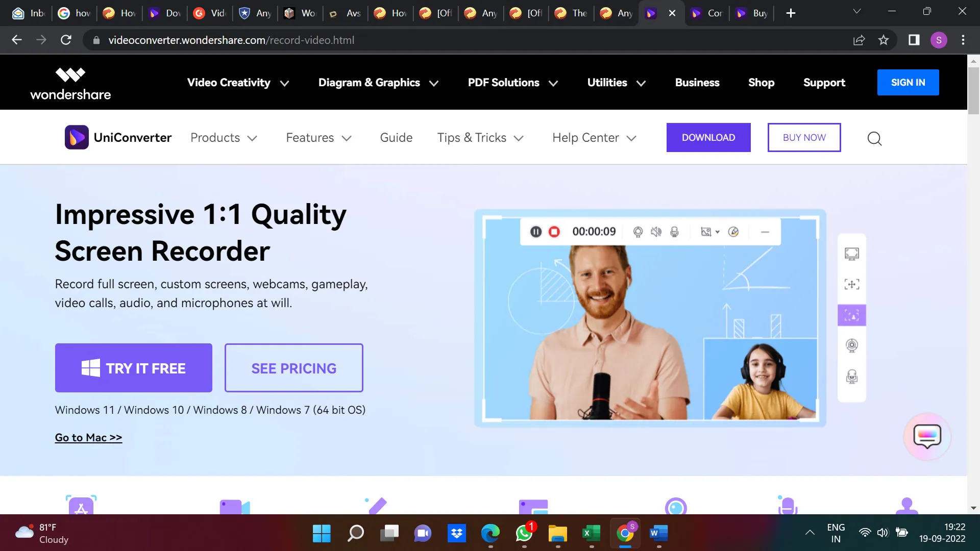The width and height of the screenshot is (980, 551).
Task: Click the SIGN IN button
Action: click(908, 82)
